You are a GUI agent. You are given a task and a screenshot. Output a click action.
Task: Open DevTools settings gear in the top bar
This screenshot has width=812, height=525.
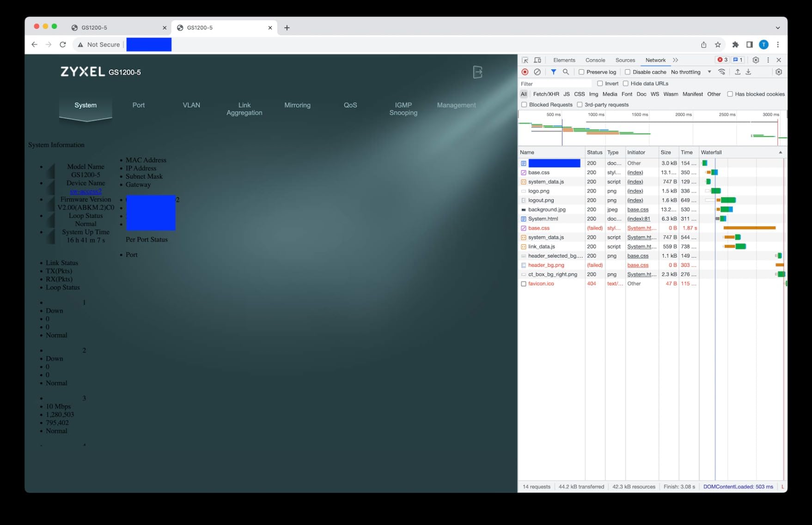point(756,60)
